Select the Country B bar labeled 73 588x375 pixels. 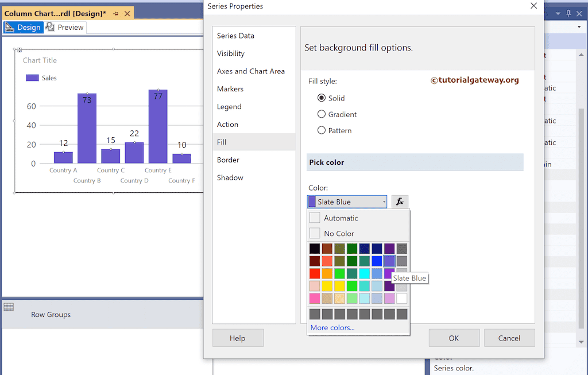click(x=87, y=128)
